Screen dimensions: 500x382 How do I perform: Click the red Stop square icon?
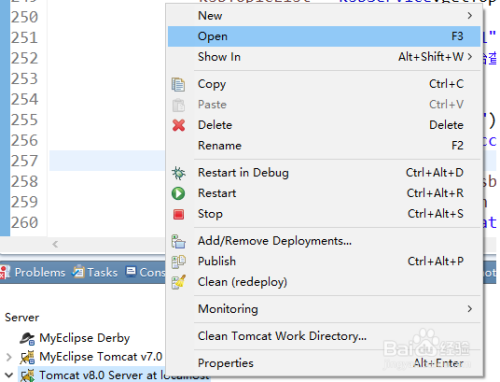179,214
